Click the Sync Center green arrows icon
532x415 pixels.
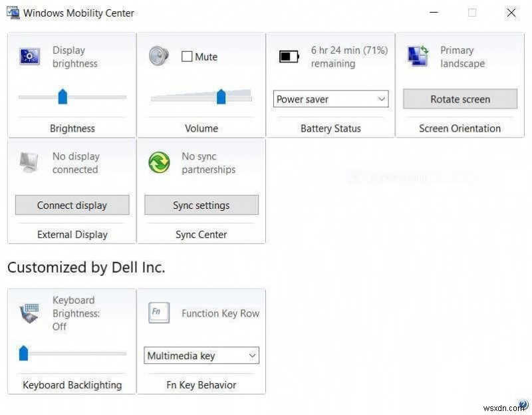click(x=158, y=162)
